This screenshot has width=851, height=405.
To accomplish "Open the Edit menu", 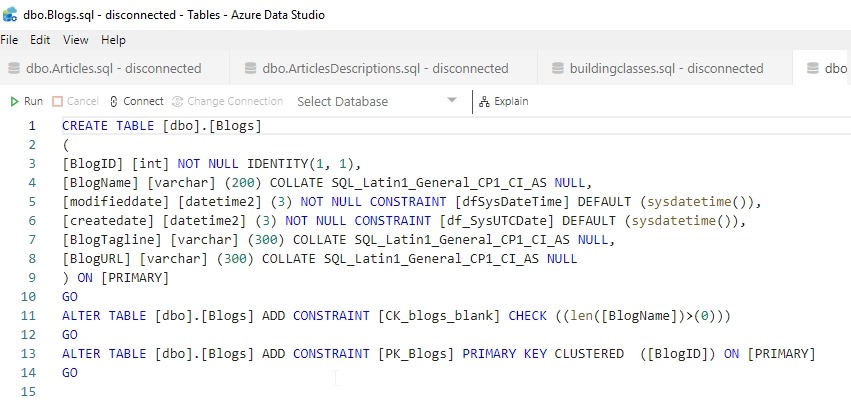I will [x=40, y=40].
